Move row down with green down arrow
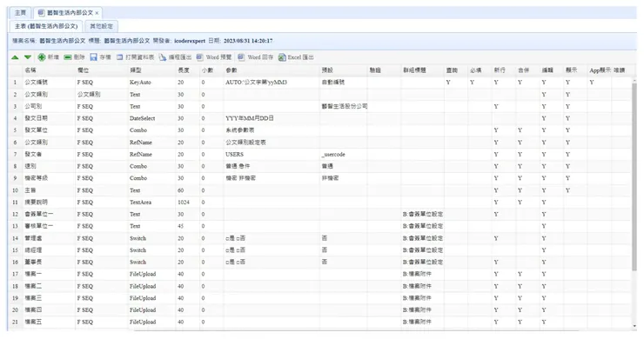 [28, 57]
